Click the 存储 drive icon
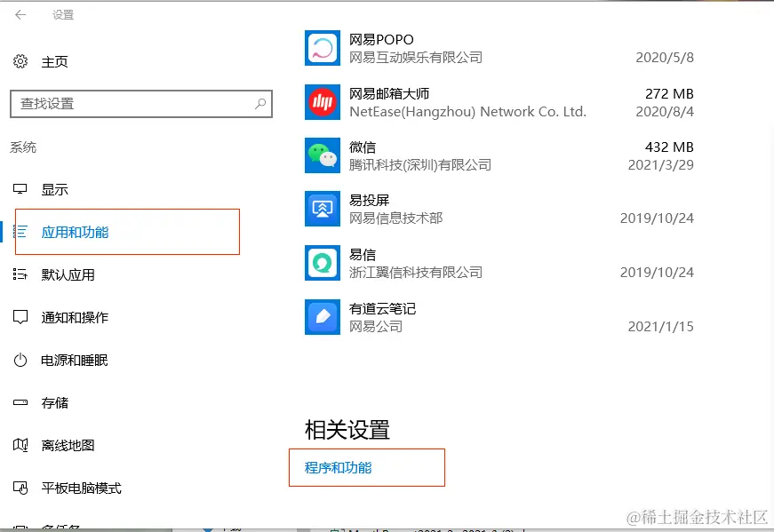 tap(20, 402)
